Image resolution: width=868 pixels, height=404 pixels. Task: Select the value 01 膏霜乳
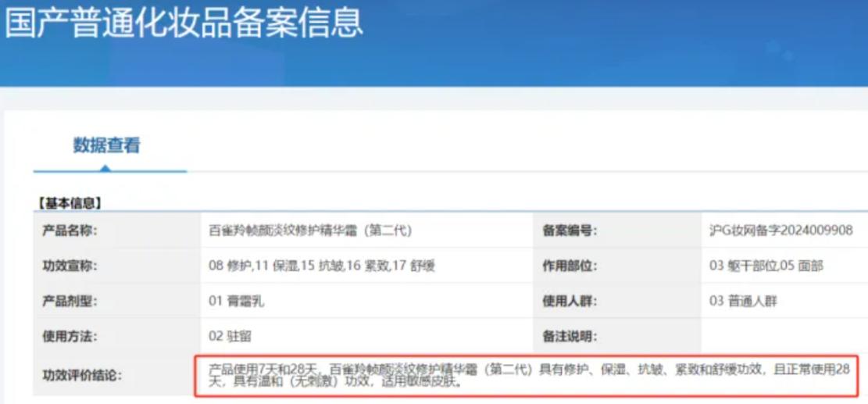[x=237, y=302]
